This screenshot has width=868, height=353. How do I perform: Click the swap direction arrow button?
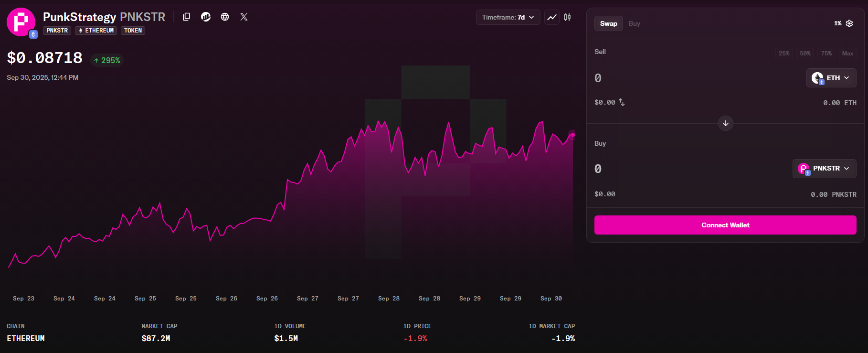coord(725,123)
